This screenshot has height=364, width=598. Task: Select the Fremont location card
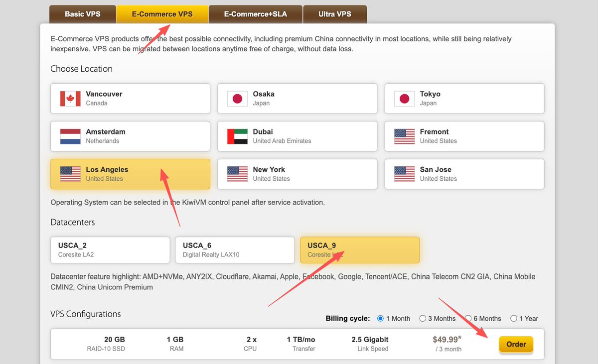tap(464, 136)
